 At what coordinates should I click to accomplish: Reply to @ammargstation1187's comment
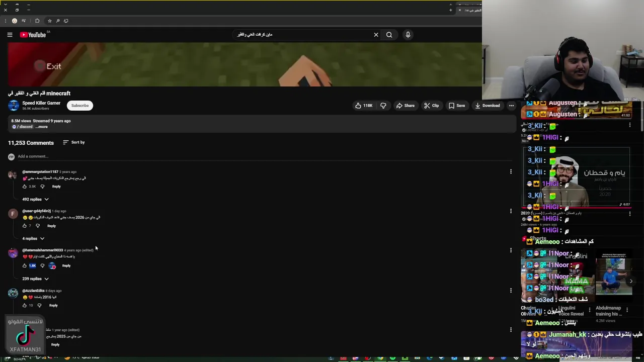point(56,187)
